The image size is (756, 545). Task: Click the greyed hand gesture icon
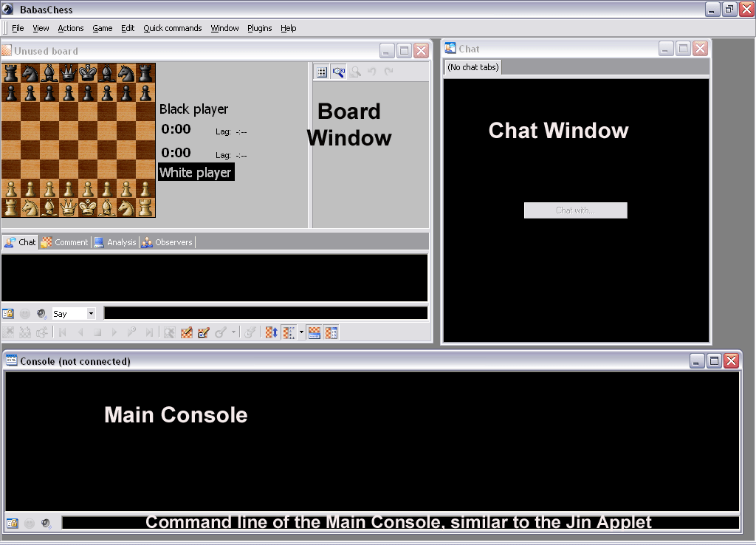[x=42, y=332]
